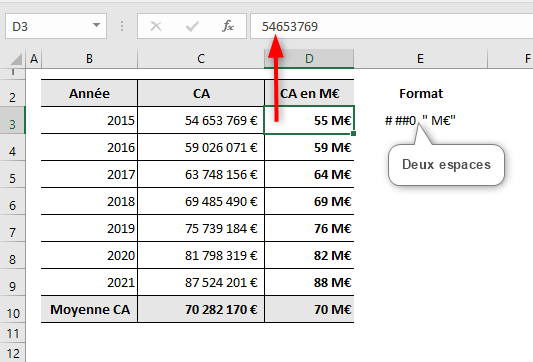Click the Moyenne CA cell
533x362 pixels.
[x=89, y=309]
